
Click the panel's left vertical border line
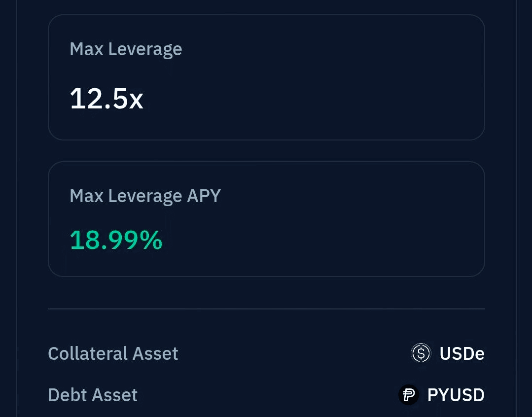click(x=16, y=208)
